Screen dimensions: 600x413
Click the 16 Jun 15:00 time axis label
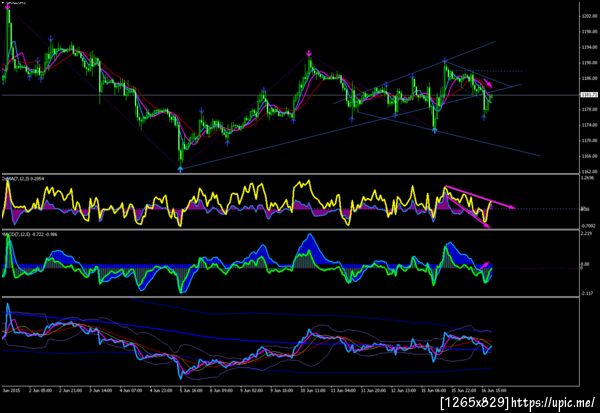pos(494,390)
